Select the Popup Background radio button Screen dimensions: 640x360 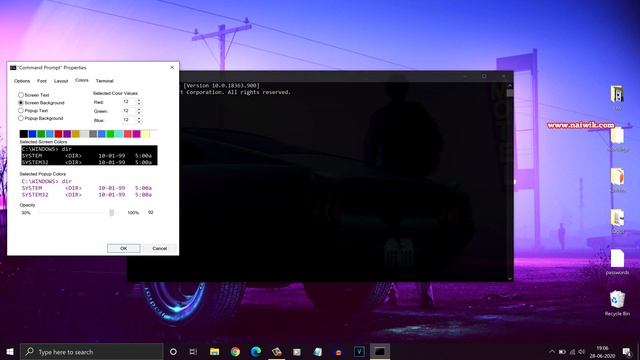tap(21, 118)
